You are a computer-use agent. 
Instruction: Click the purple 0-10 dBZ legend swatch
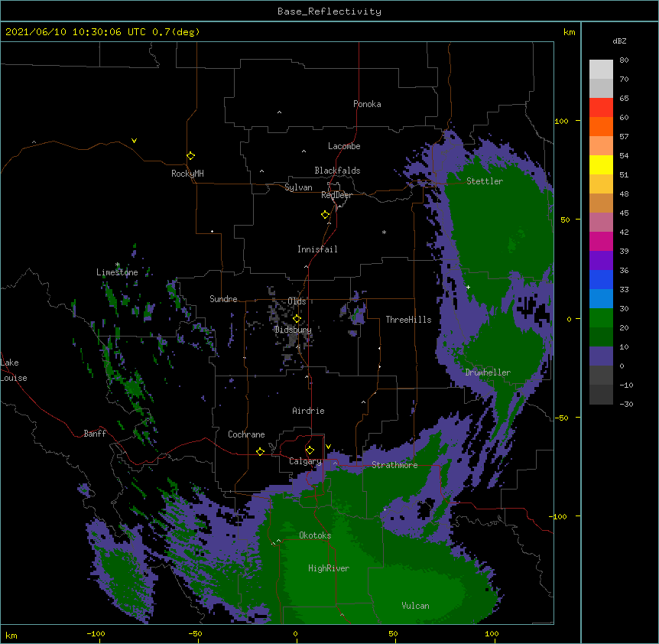pos(601,356)
